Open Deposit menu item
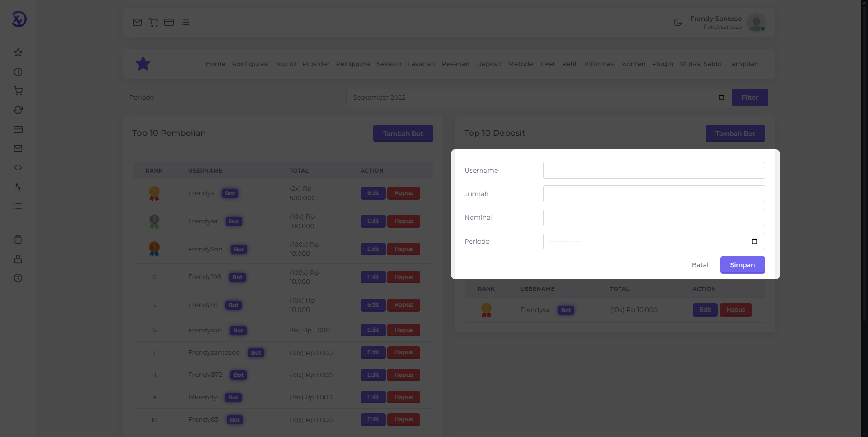868x437 pixels. pyautogui.click(x=489, y=64)
